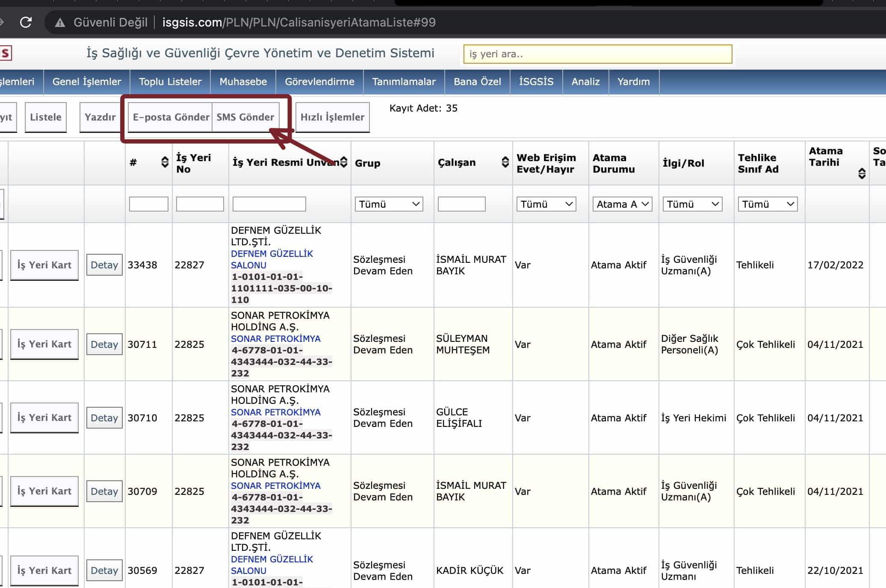Sort by Çalışan column arrows
The height and width of the screenshot is (588, 886).
pyautogui.click(x=505, y=162)
